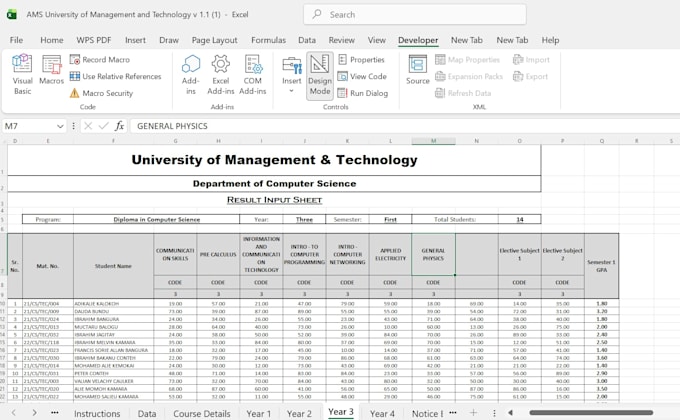Start Record Macro
This screenshot has width=680, height=420.
(100, 59)
